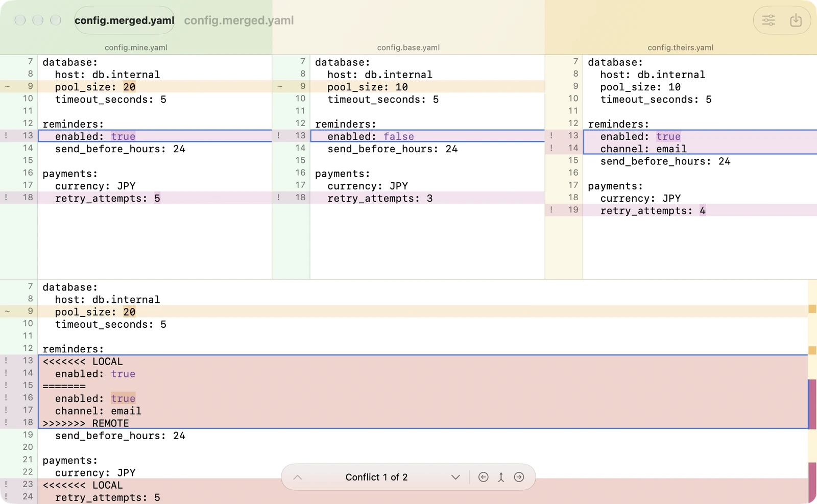The image size is (817, 504).
Task: Click 'pool_size: 10' in base pane
Action: [368, 87]
